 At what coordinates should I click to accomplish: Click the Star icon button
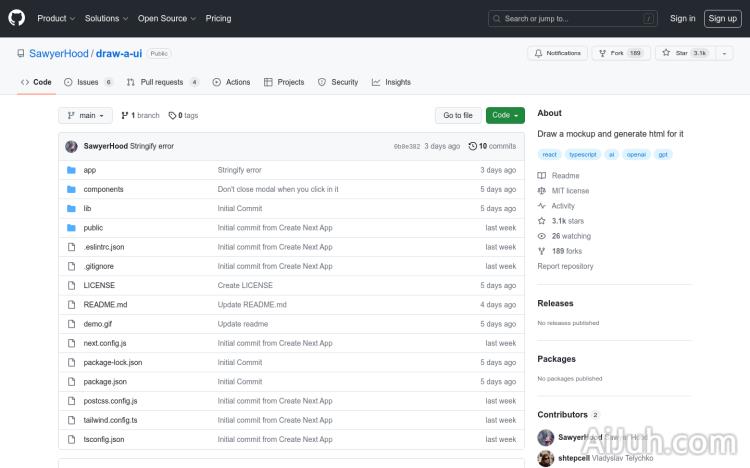pyautogui.click(x=666, y=53)
